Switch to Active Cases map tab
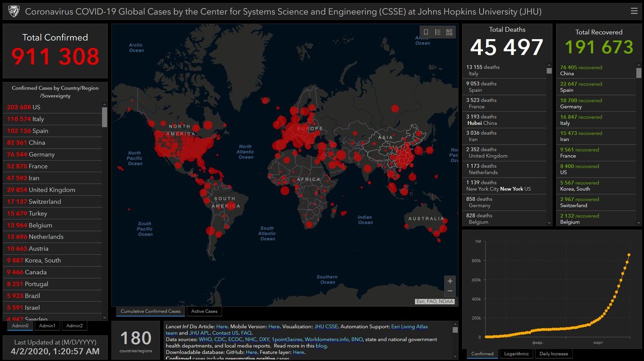The height and width of the screenshot is (361, 644). point(204,311)
